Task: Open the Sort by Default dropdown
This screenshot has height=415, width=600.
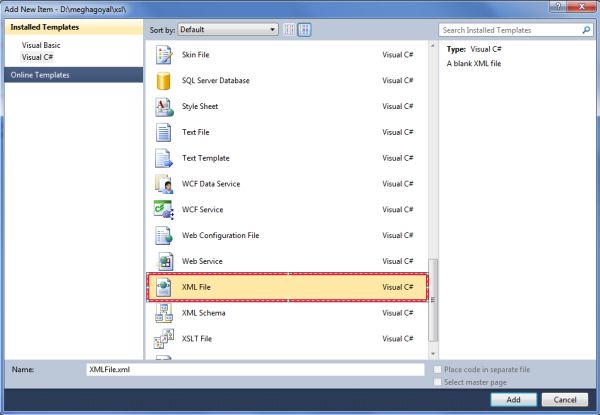Action: (228, 29)
